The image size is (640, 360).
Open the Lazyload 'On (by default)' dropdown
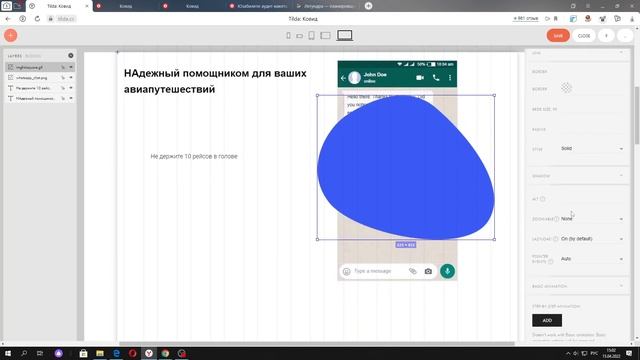592,239
